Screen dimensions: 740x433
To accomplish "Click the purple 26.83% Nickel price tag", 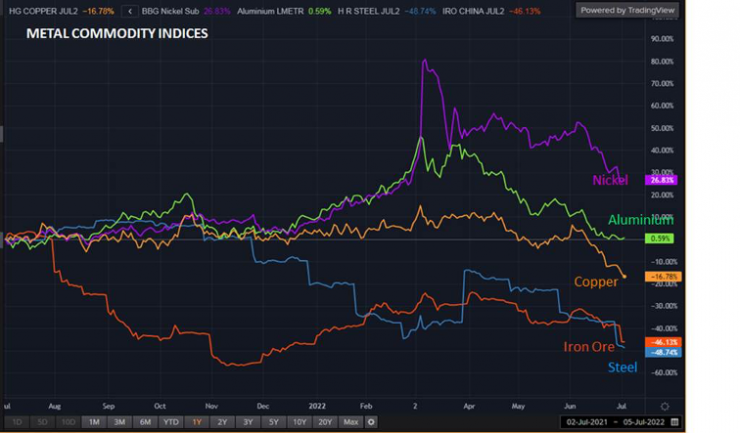I will pyautogui.click(x=663, y=180).
